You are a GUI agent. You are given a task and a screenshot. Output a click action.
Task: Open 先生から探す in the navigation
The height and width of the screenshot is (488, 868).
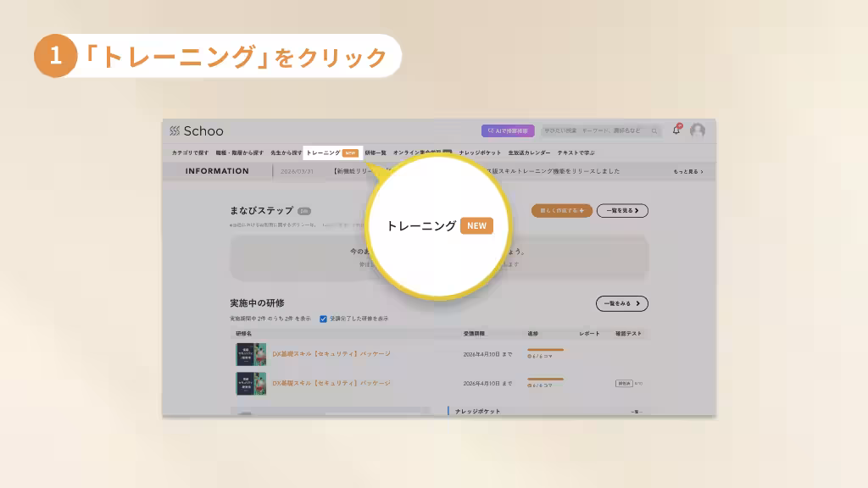pyautogui.click(x=286, y=152)
